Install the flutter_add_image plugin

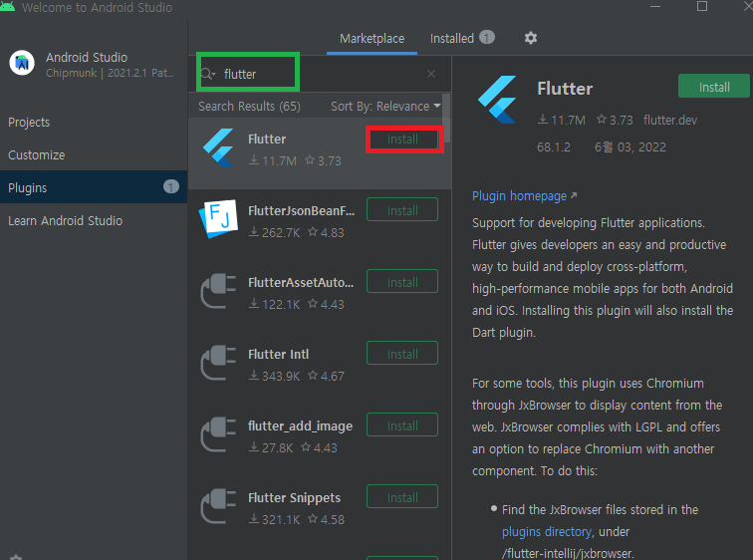tap(402, 425)
